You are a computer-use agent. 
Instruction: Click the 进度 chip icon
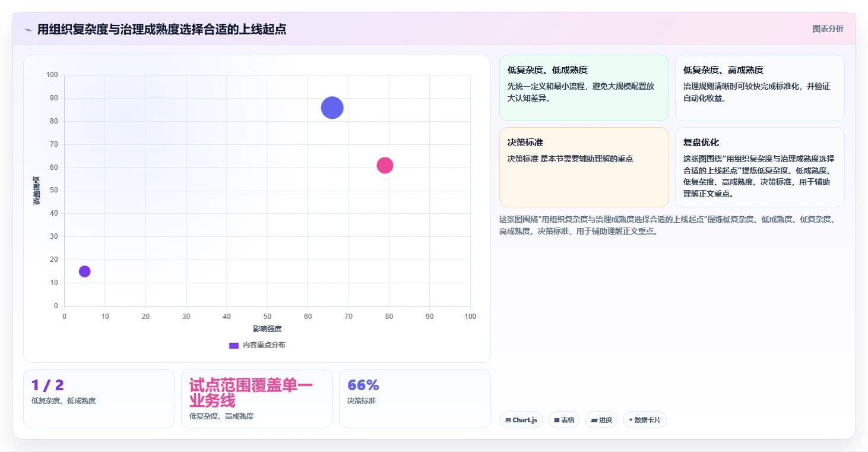594,420
